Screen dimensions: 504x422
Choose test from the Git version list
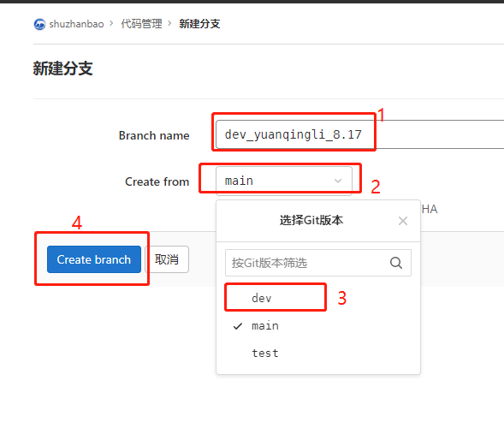tap(318, 354)
